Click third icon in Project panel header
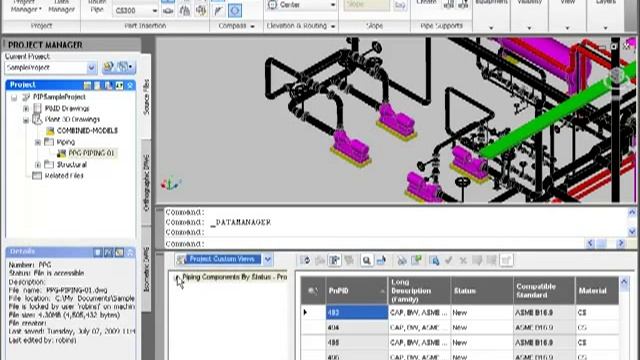Viewport: 640px width, 360px height. 108,85
